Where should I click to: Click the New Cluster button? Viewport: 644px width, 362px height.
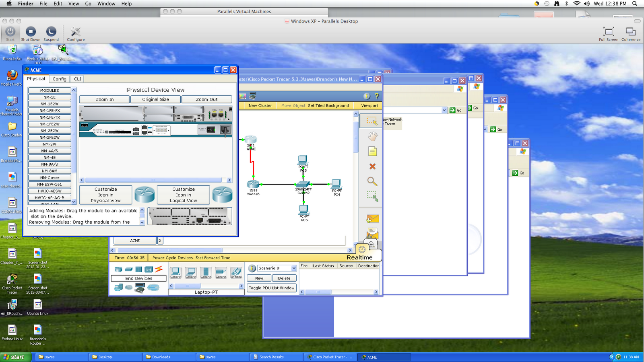click(260, 106)
